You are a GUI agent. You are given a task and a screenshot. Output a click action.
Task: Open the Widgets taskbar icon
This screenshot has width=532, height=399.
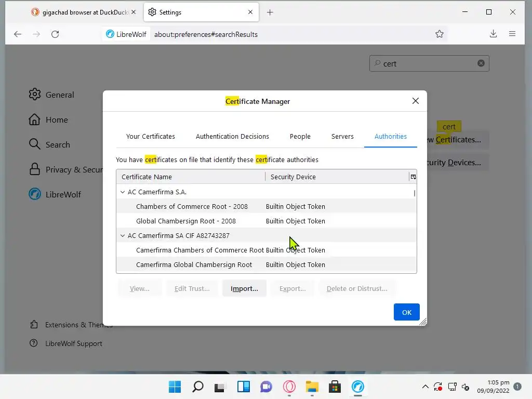coord(244,387)
